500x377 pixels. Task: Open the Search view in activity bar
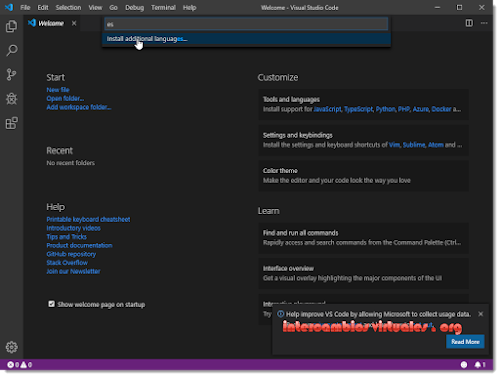pyautogui.click(x=11, y=51)
